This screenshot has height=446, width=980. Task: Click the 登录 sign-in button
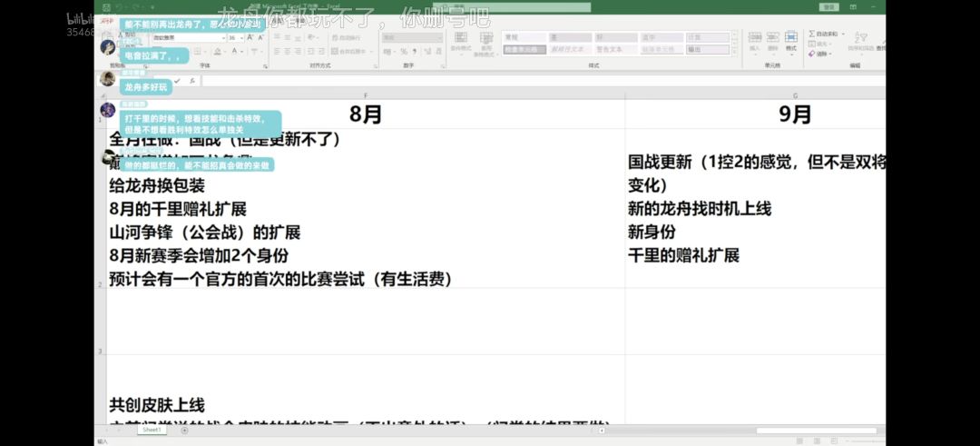pos(828,7)
